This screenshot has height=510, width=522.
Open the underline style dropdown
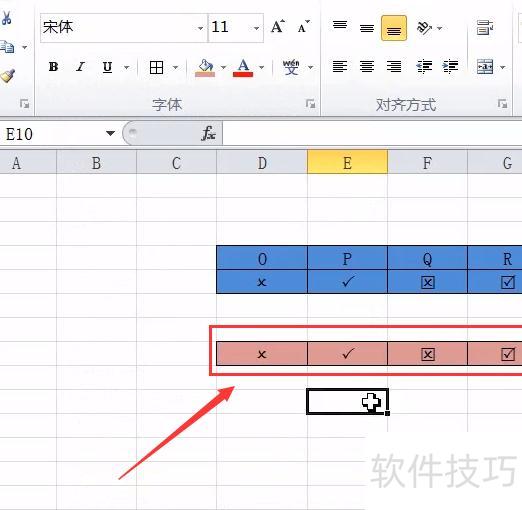[x=127, y=67]
